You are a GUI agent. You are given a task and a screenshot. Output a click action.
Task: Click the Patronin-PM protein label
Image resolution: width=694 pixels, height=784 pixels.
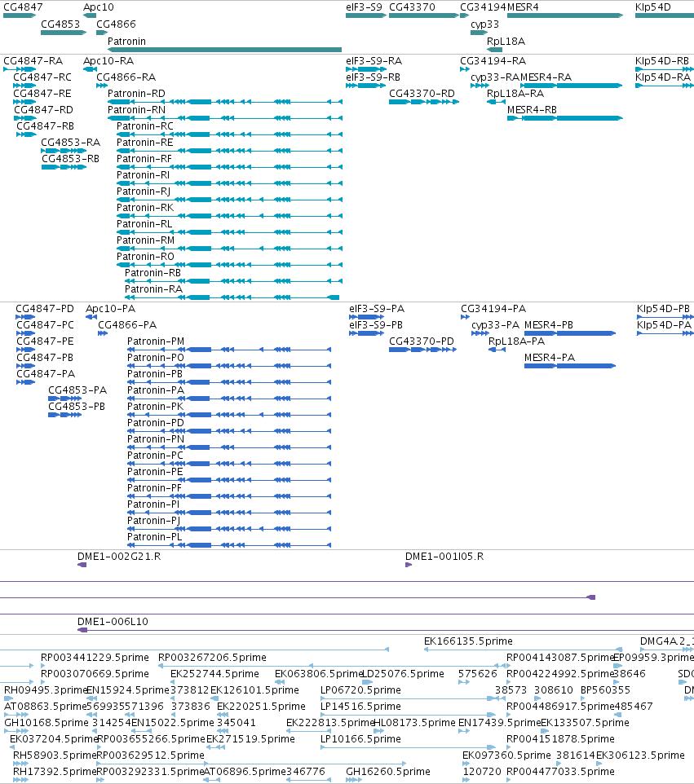tap(156, 341)
